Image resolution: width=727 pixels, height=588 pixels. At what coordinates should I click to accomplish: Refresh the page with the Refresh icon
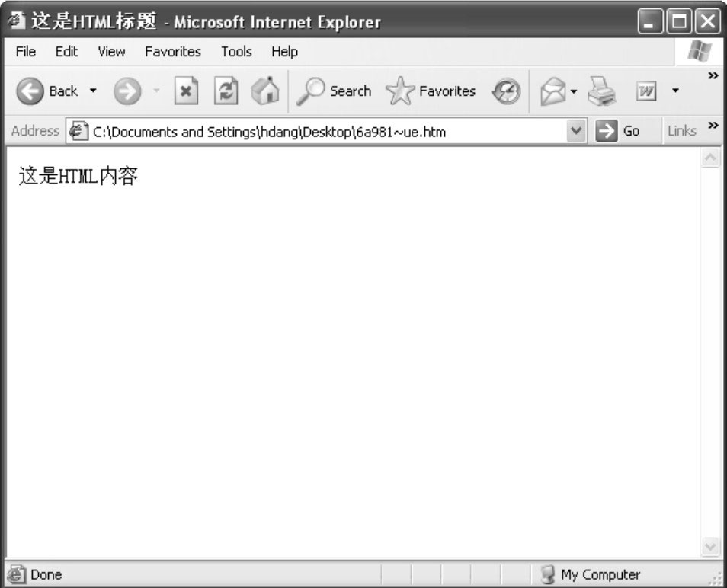pos(226,91)
